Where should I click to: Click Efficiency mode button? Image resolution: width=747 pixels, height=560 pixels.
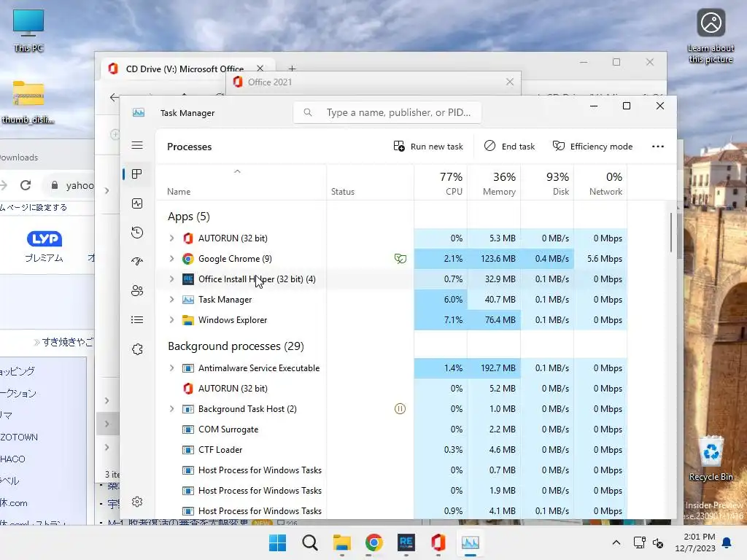(x=592, y=146)
